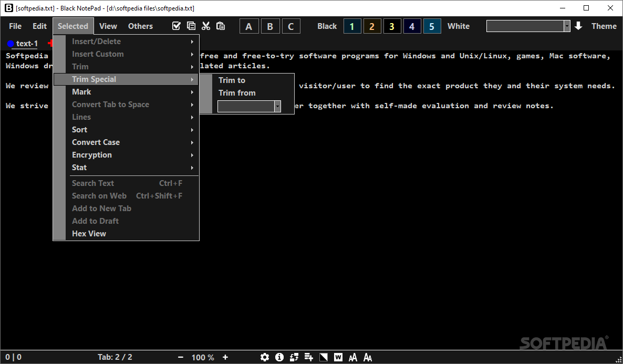Viewport: 623px width, 364px height.
Task: Minimize the Black NotePad window
Action: [563, 8]
